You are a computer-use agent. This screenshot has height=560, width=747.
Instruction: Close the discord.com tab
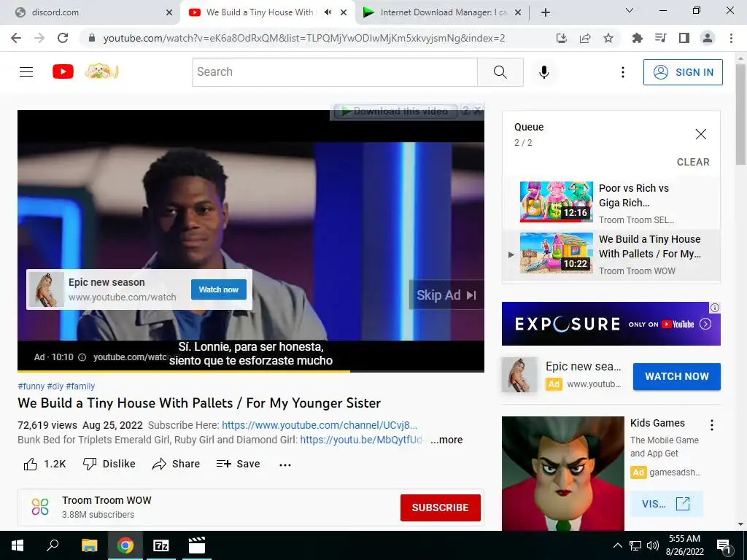pyautogui.click(x=169, y=13)
